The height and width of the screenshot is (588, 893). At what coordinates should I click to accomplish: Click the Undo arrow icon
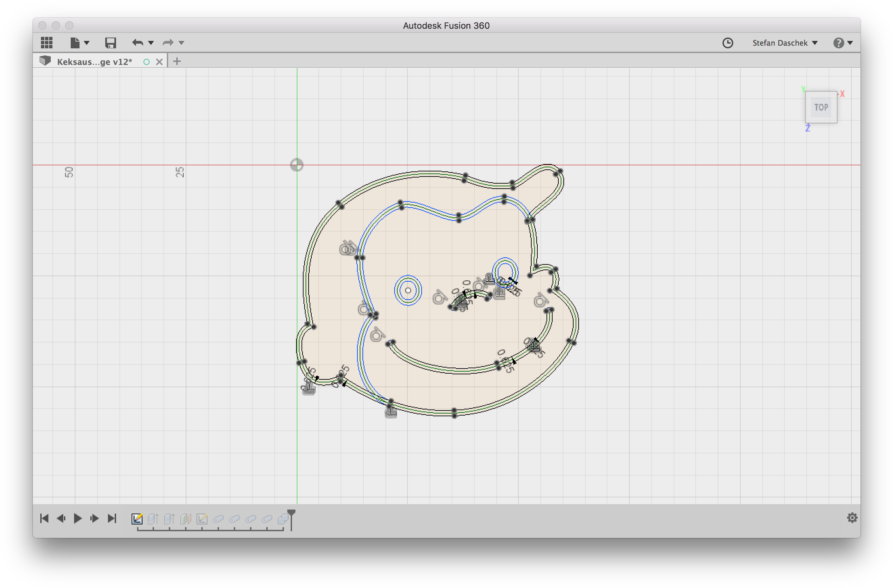137,43
